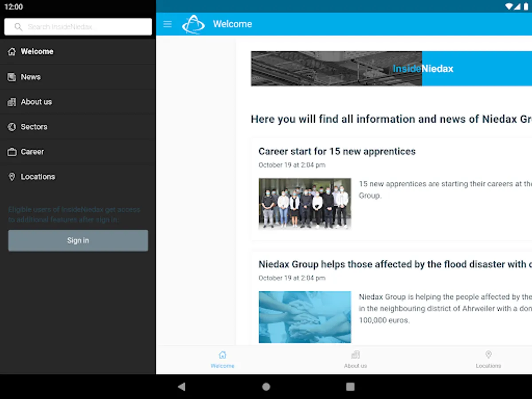
Task: Click the InsideNiedax banner image
Action: pos(391,68)
